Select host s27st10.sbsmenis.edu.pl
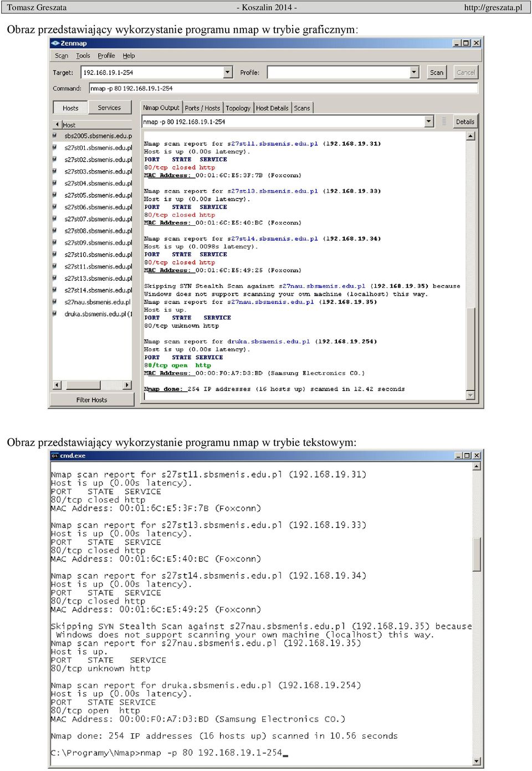Screen dimensions: 532x771 coord(98,255)
